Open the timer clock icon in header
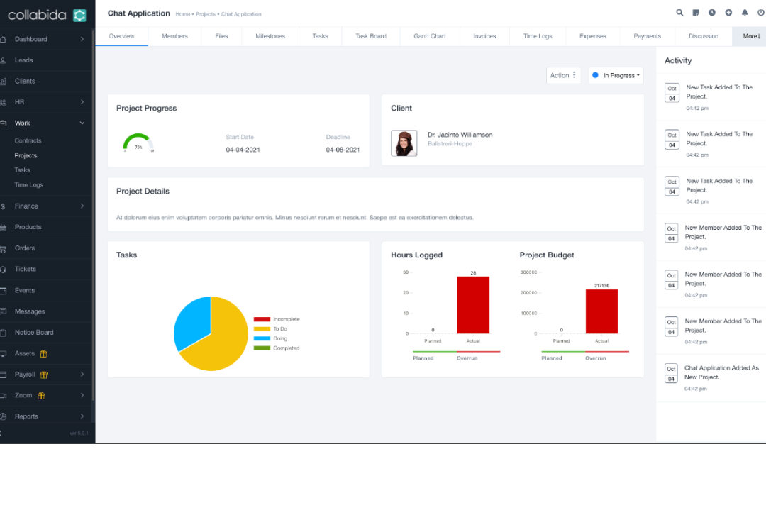Screen dimensions: 766x532 (x=712, y=13)
